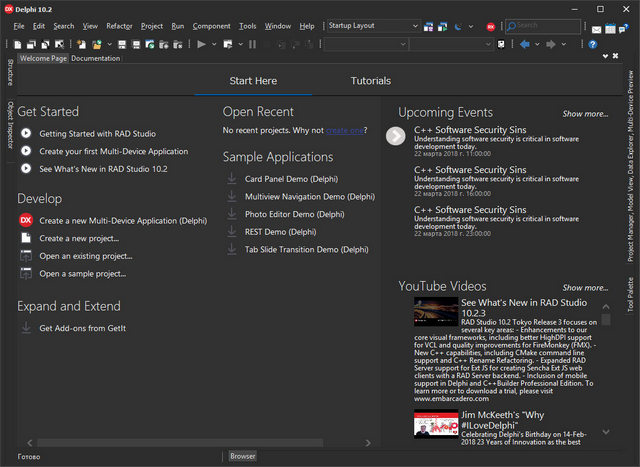Click Show more beside YouTube Videos
Image resolution: width=640 pixels, height=467 pixels.
584,288
